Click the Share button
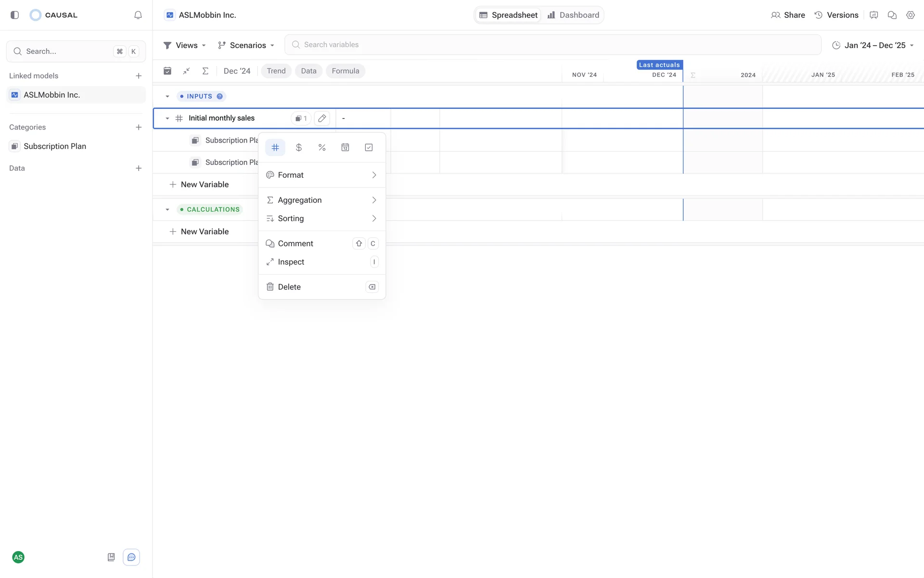This screenshot has width=924, height=578. (788, 15)
